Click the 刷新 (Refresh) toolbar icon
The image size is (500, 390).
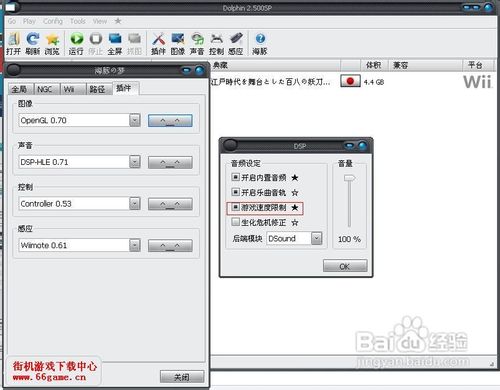pos(33,39)
